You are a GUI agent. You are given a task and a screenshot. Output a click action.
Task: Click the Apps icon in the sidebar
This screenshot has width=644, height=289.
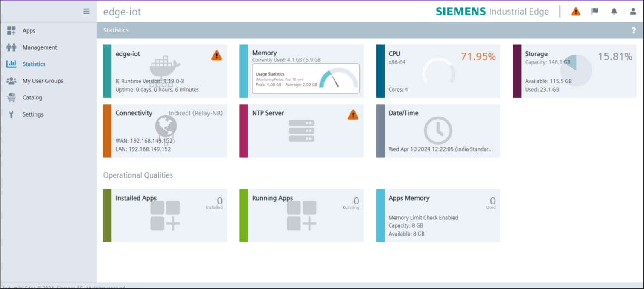pos(11,30)
